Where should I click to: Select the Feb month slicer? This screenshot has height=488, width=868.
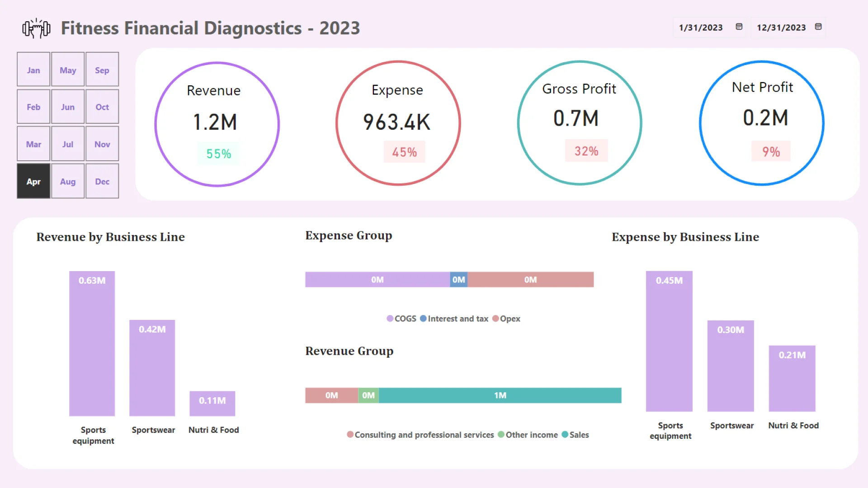click(33, 107)
